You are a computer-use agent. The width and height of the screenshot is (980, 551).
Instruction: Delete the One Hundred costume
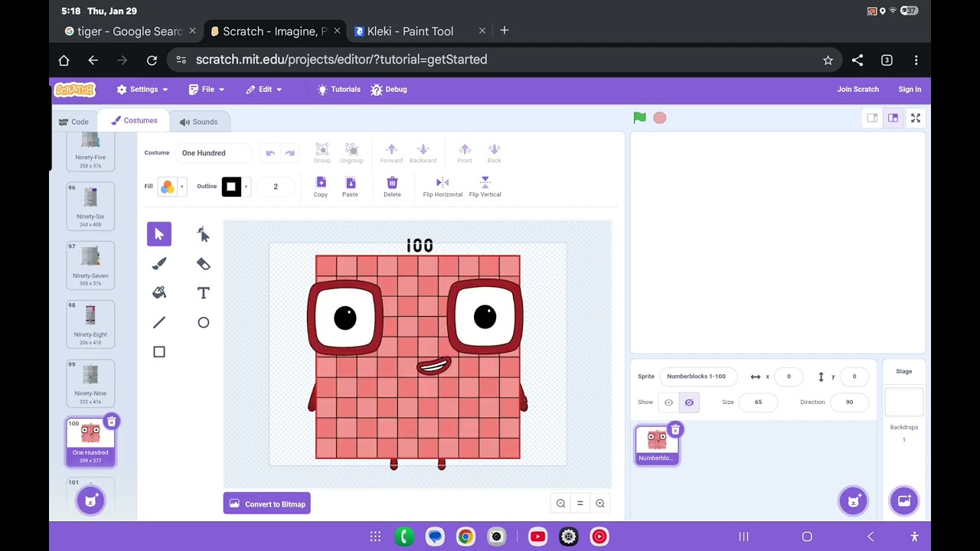(111, 422)
